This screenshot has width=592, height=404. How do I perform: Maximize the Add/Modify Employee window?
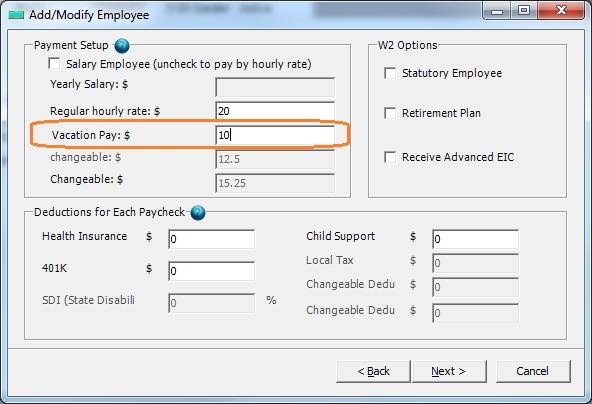tap(524, 11)
